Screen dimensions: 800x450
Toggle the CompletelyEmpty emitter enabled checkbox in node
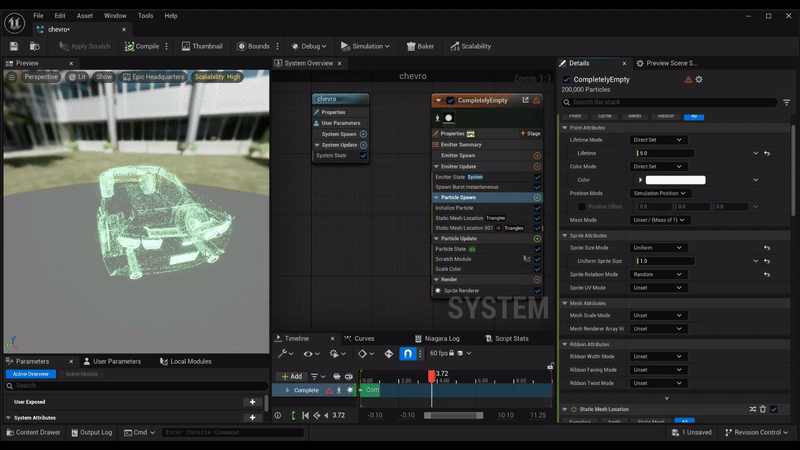pos(451,101)
